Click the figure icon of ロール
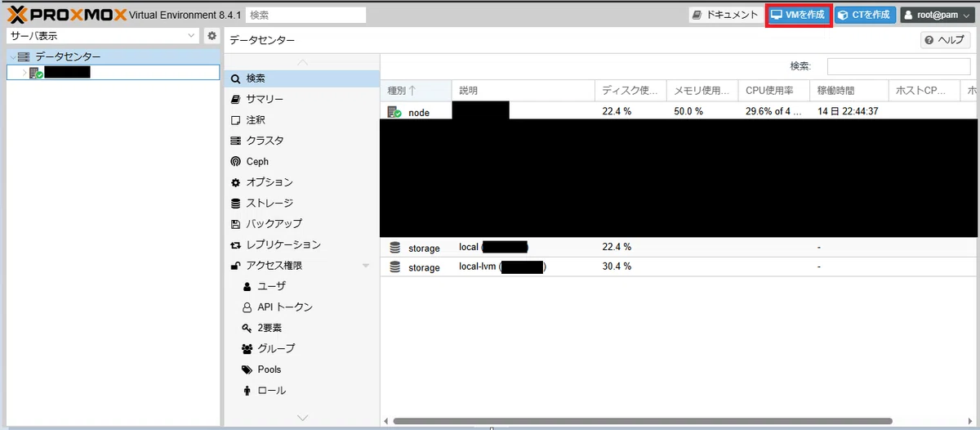This screenshot has height=430, width=980. pyautogui.click(x=247, y=391)
